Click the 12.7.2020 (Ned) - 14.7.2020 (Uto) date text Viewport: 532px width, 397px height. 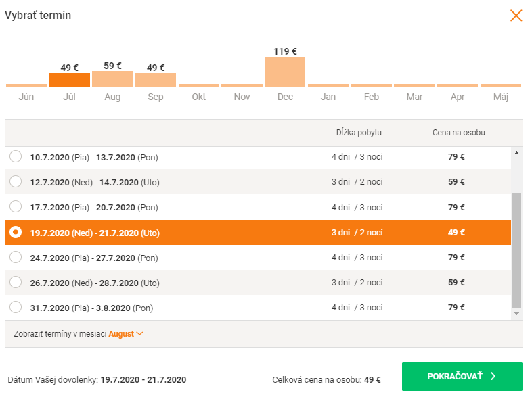[x=95, y=183]
